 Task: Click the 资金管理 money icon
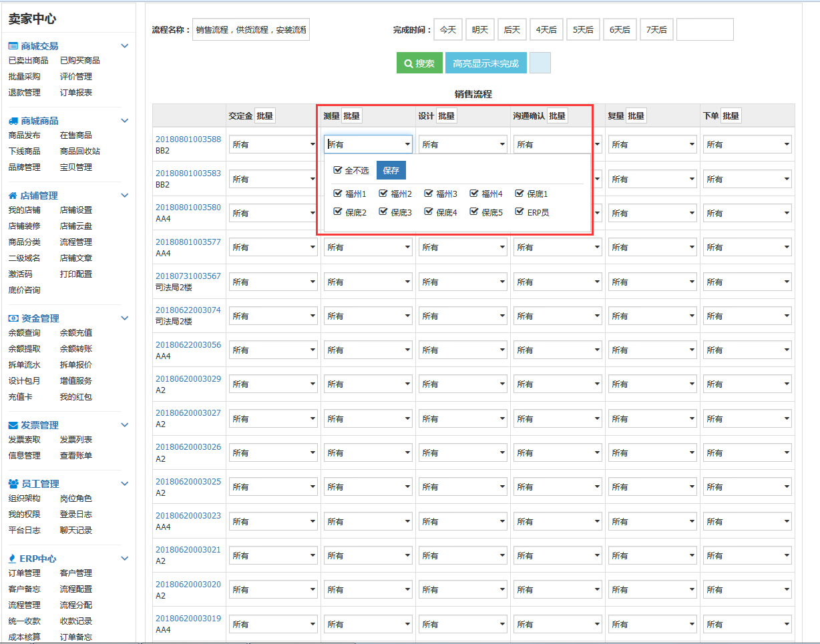coord(13,318)
